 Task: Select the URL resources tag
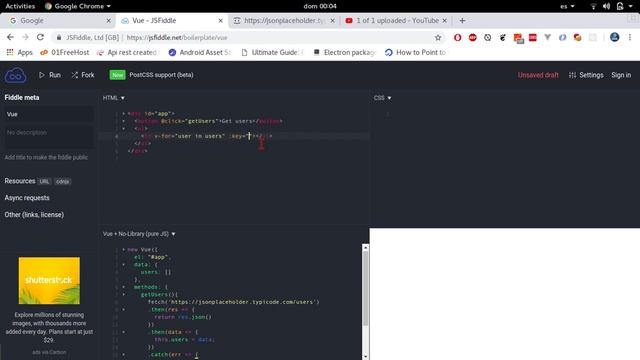(44, 182)
